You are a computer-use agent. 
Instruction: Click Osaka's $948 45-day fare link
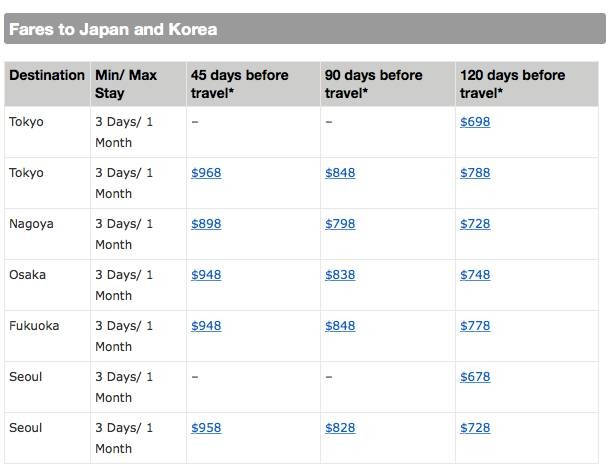206,275
